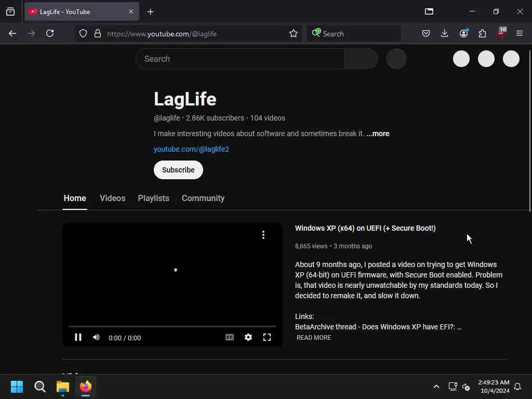Viewport: 532px width, 399px height.
Task: Open a new tab with the plus button
Action: pyautogui.click(x=151, y=12)
